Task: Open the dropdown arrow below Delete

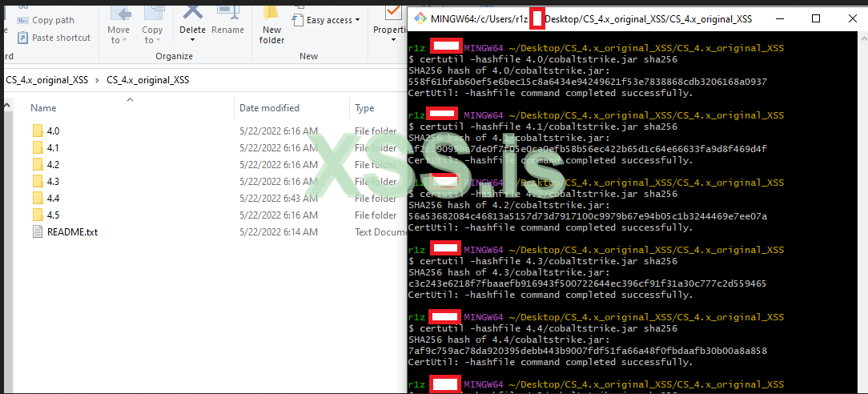Action: (x=193, y=40)
